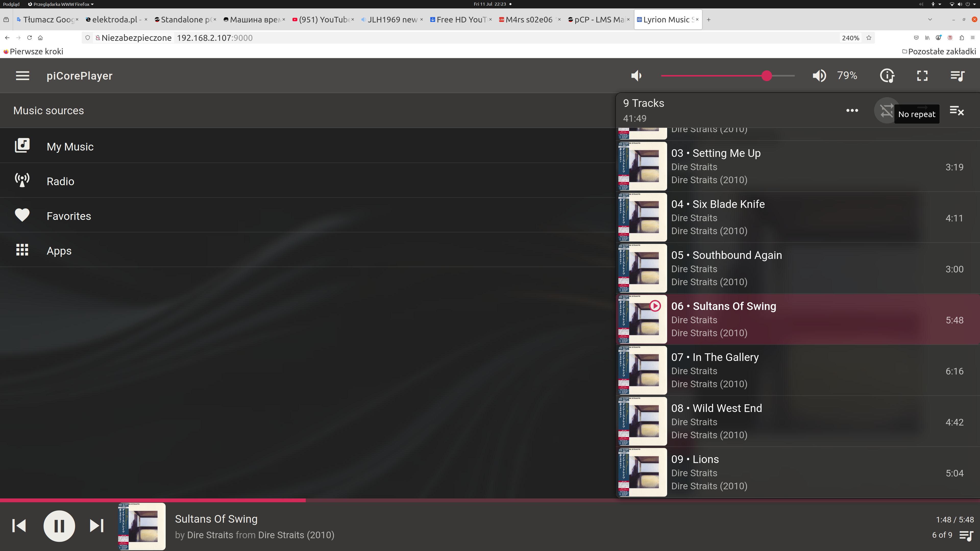Show now playing track info icon

coord(887,76)
